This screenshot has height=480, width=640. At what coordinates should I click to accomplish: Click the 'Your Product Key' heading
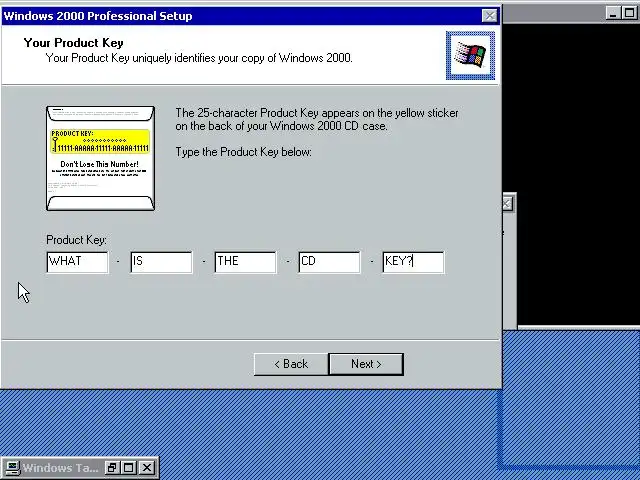[x=73, y=43]
